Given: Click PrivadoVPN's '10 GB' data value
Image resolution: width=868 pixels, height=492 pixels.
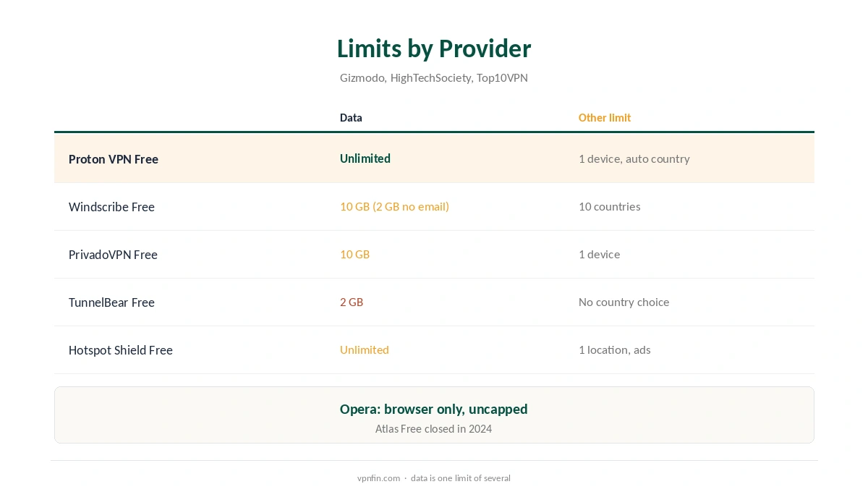Looking at the screenshot, I should [x=354, y=254].
